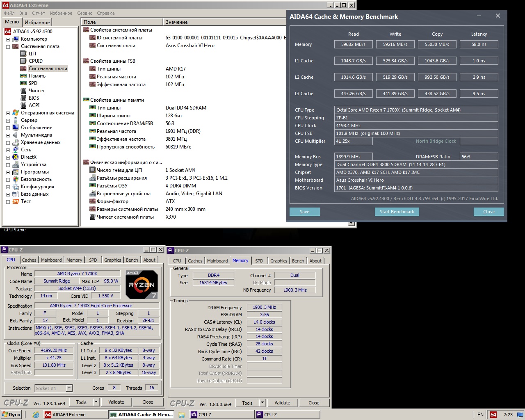Expand the Операционная система node

click(8, 113)
